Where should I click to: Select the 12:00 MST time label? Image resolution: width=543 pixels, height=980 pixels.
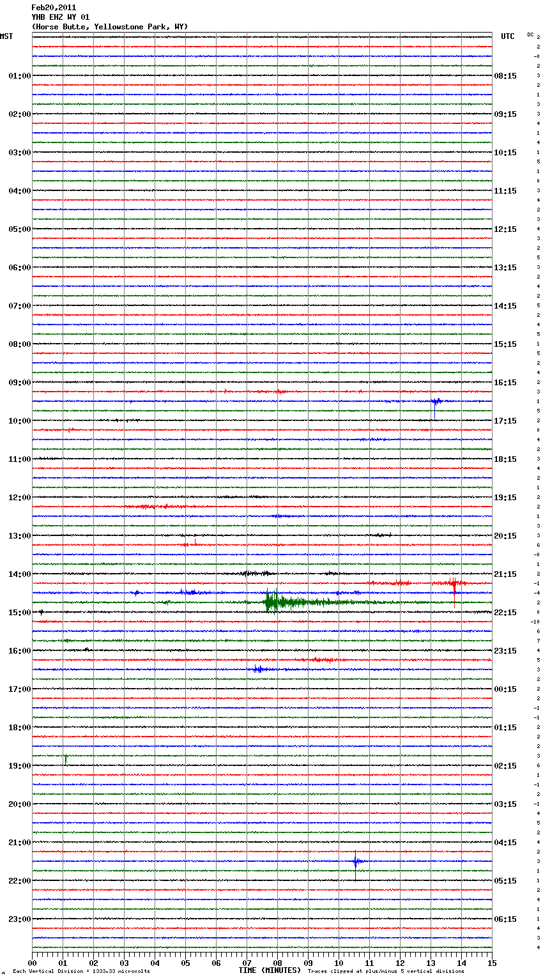click(20, 498)
